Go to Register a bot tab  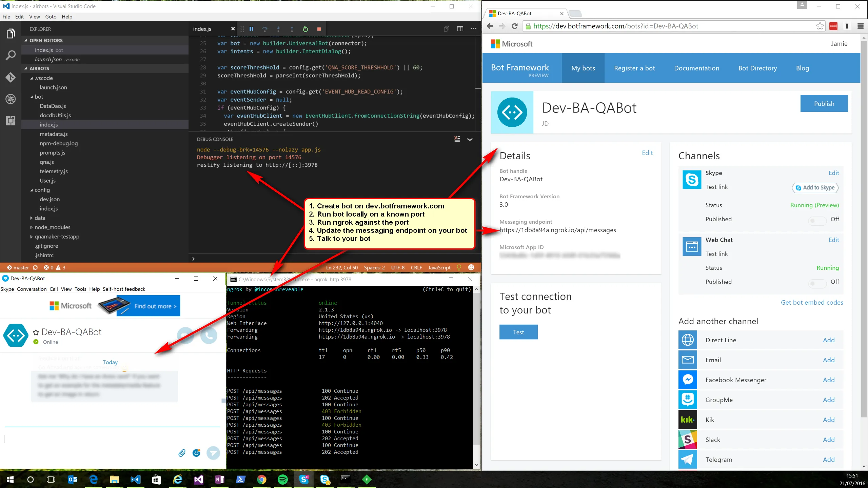click(x=634, y=68)
